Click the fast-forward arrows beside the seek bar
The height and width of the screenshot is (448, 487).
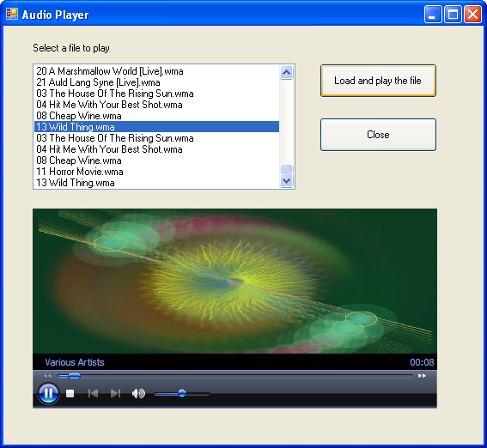point(422,376)
